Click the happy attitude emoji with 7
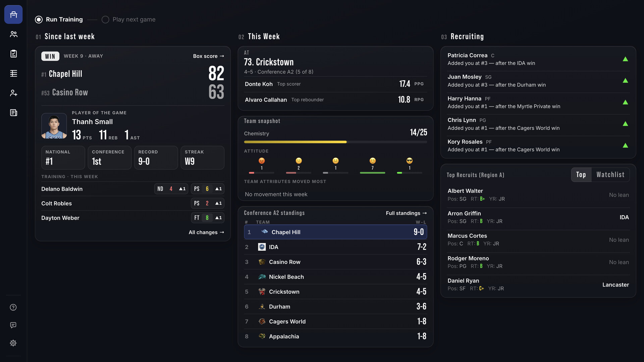 [372, 161]
